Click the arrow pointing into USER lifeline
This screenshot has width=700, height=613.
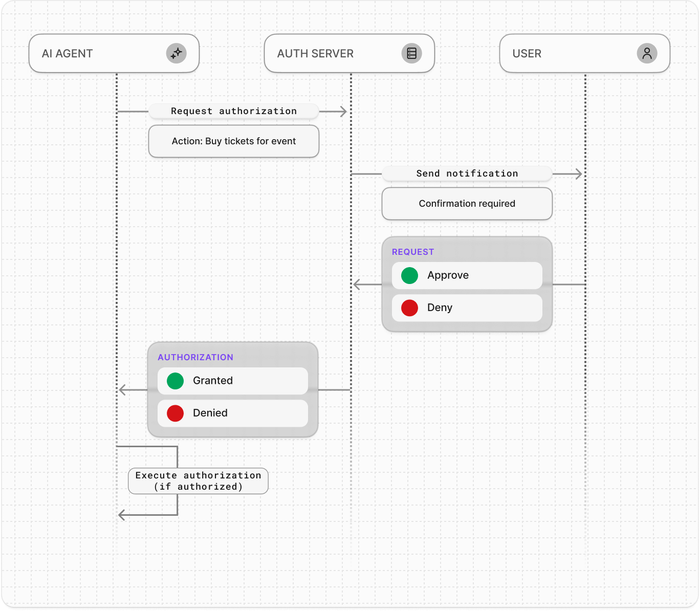[x=578, y=173]
